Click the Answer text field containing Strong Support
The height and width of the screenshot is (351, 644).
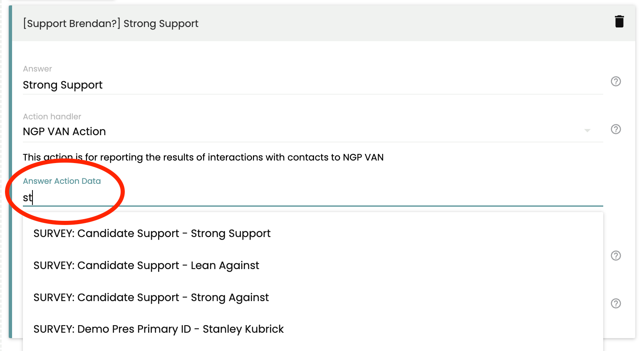[291, 85]
